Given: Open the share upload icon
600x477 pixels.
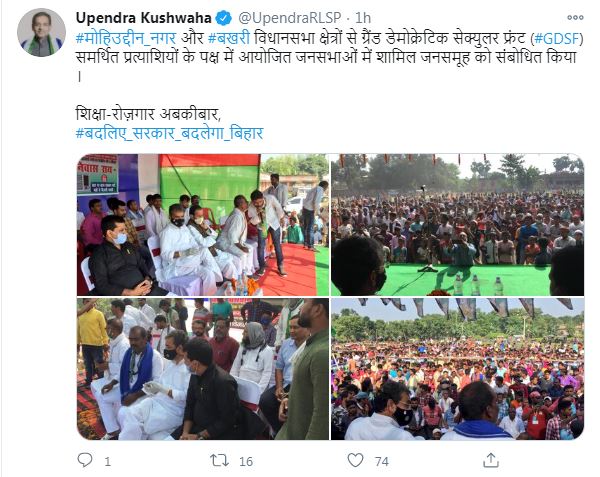Looking at the screenshot, I should point(491,460).
